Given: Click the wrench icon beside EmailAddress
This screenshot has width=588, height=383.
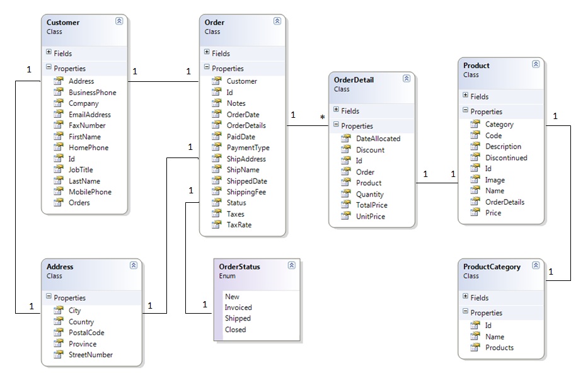Looking at the screenshot, I should pos(58,115).
